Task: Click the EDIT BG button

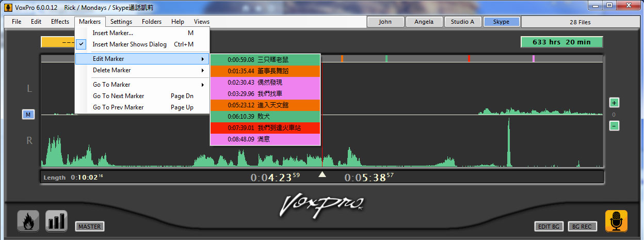Action: [x=549, y=227]
